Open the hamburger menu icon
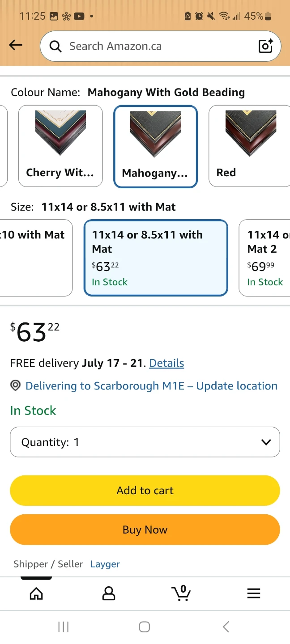Viewport: 290px width, 644px height. click(x=254, y=593)
